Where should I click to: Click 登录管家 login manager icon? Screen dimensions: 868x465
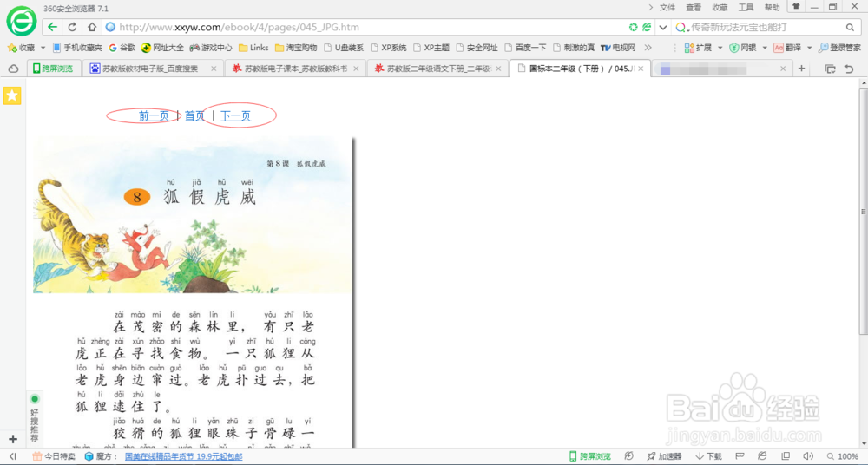point(839,48)
